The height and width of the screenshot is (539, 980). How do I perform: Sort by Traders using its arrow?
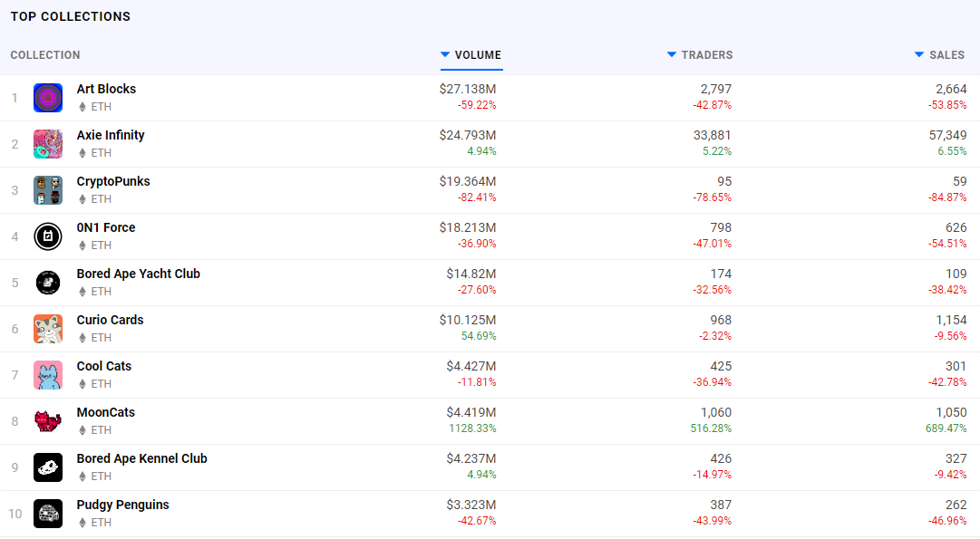pyautogui.click(x=672, y=55)
